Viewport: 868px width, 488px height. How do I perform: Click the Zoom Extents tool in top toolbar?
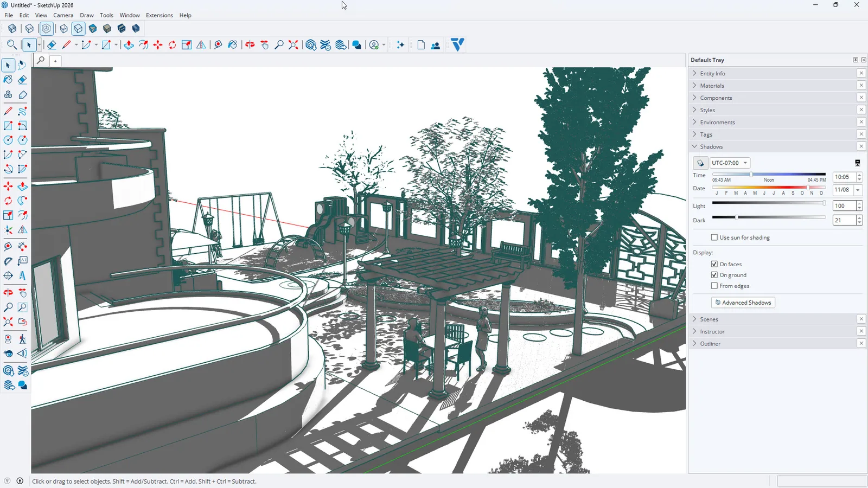293,45
